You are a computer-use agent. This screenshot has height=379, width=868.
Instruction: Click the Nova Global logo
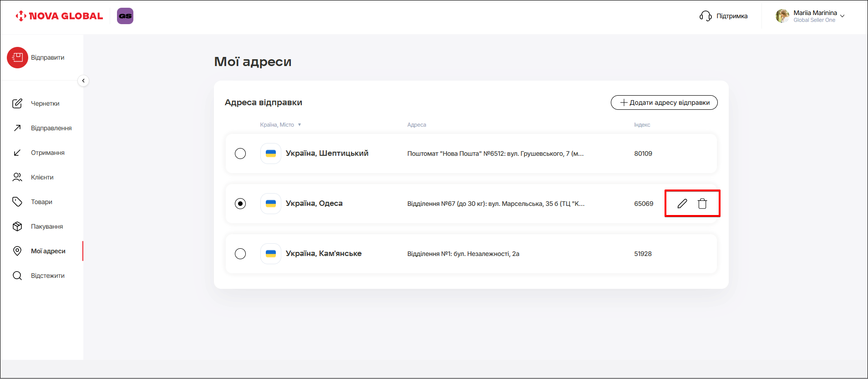(x=60, y=16)
